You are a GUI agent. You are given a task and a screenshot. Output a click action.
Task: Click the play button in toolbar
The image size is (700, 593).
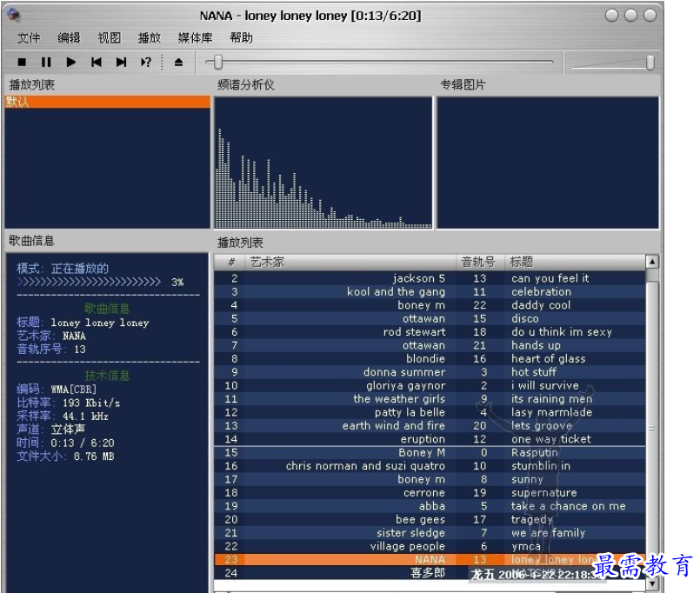pyautogui.click(x=70, y=62)
